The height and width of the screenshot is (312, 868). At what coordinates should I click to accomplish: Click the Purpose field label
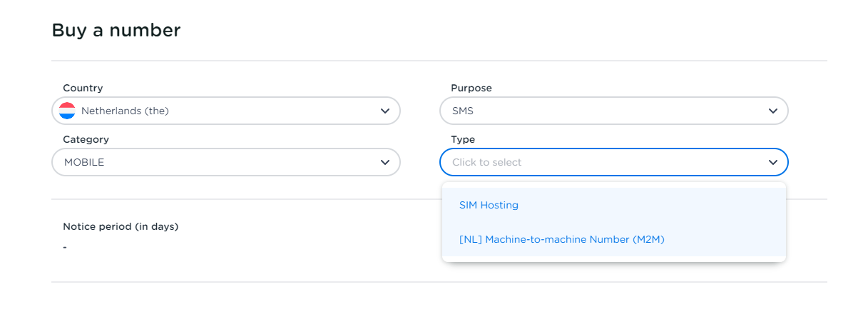[x=471, y=88]
